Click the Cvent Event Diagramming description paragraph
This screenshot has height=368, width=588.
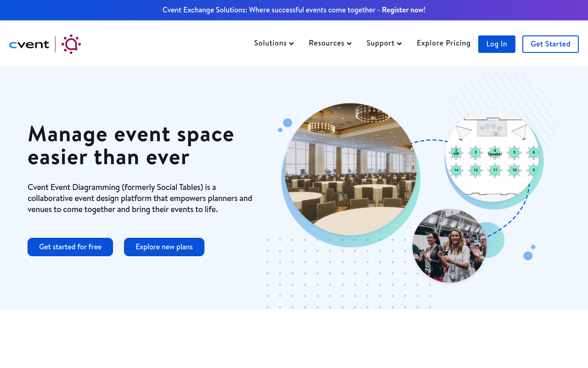click(x=140, y=198)
